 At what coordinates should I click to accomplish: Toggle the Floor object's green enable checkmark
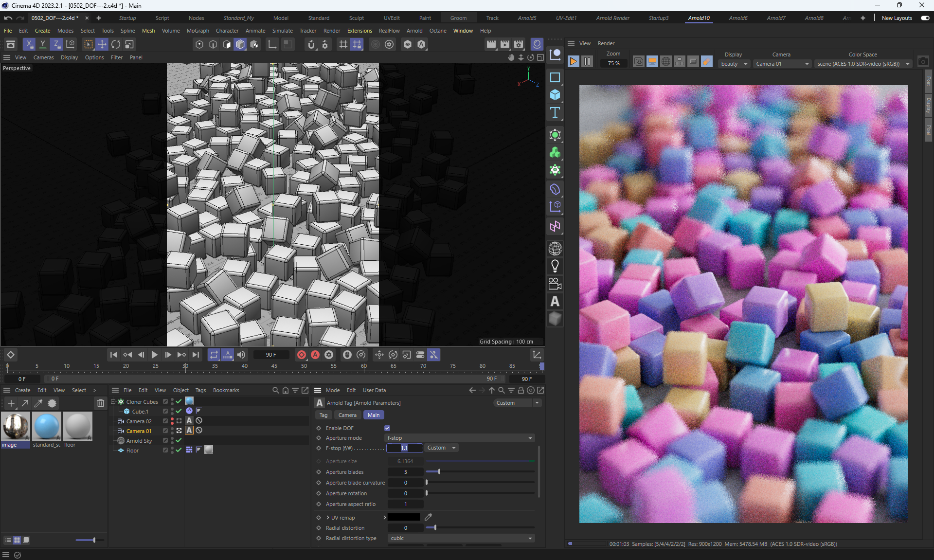[179, 450]
